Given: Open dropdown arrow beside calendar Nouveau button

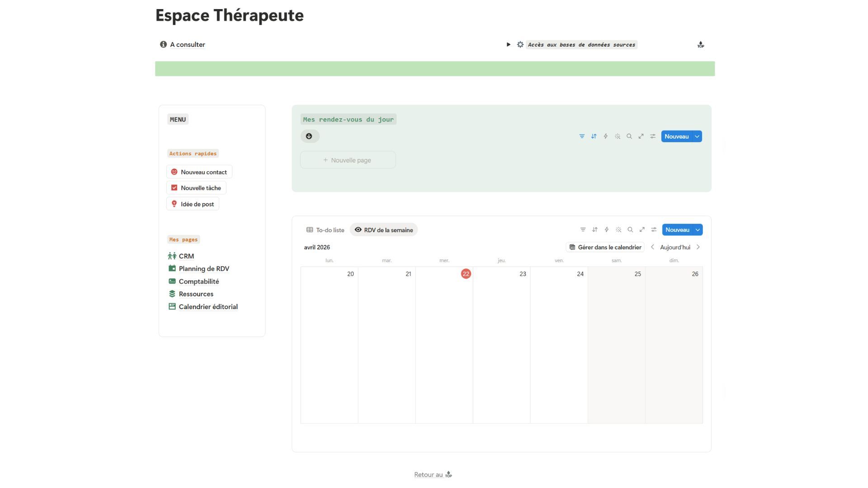Looking at the screenshot, I should click(x=698, y=230).
